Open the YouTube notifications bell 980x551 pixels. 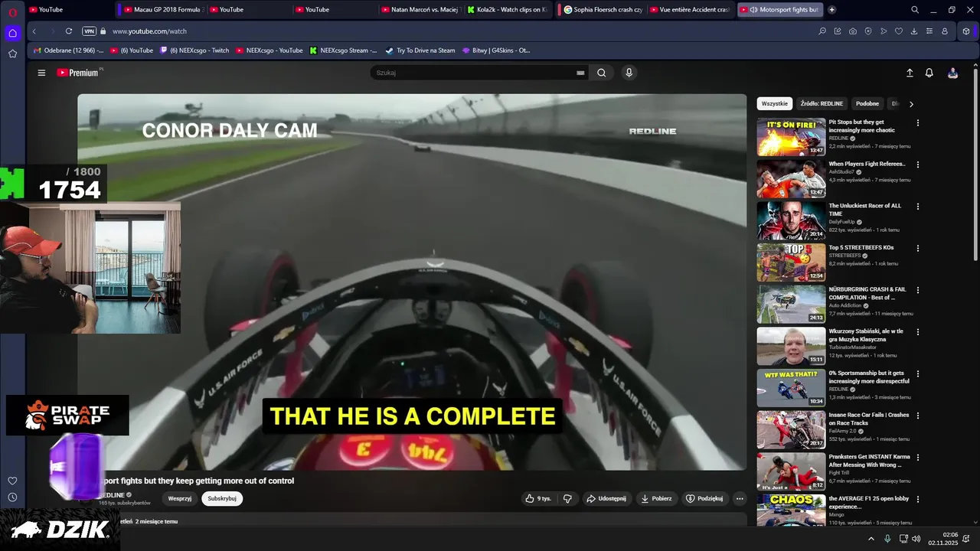929,73
